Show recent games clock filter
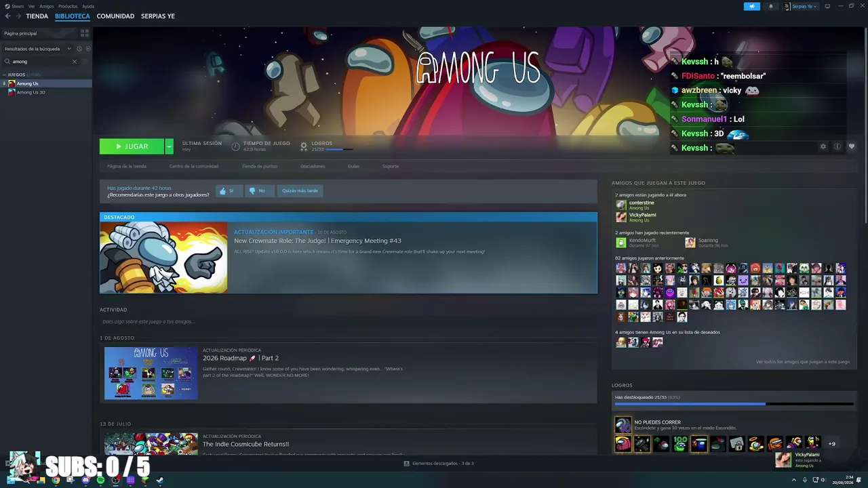This screenshot has width=868, height=488. [79, 49]
